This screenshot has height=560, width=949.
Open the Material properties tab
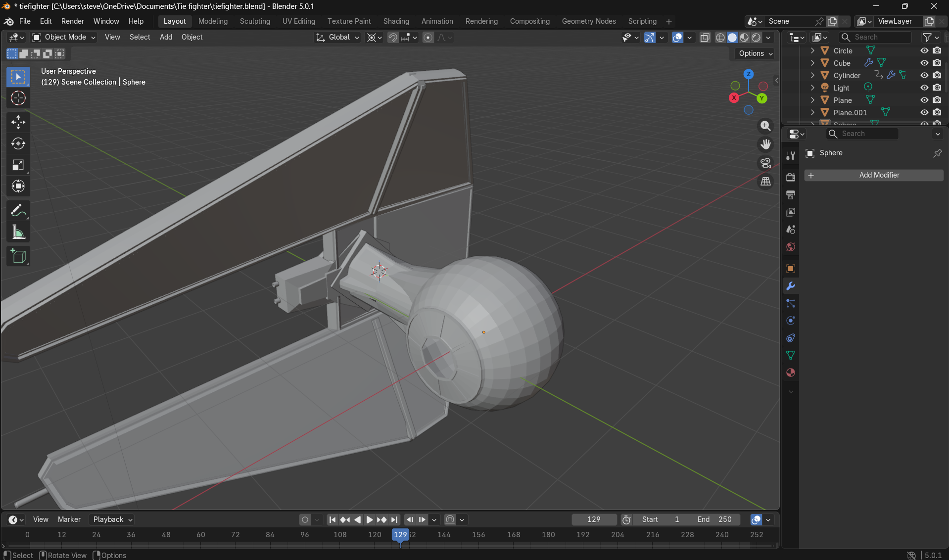click(x=791, y=373)
